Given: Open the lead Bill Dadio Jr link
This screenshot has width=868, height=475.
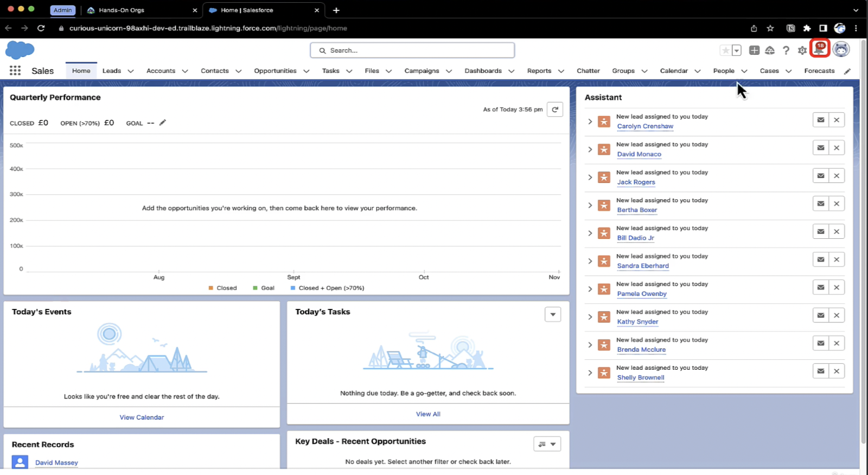Looking at the screenshot, I should [x=635, y=238].
